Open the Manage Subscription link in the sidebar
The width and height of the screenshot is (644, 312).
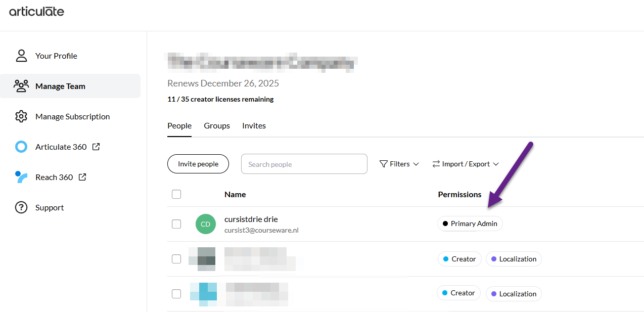pyautogui.click(x=72, y=116)
